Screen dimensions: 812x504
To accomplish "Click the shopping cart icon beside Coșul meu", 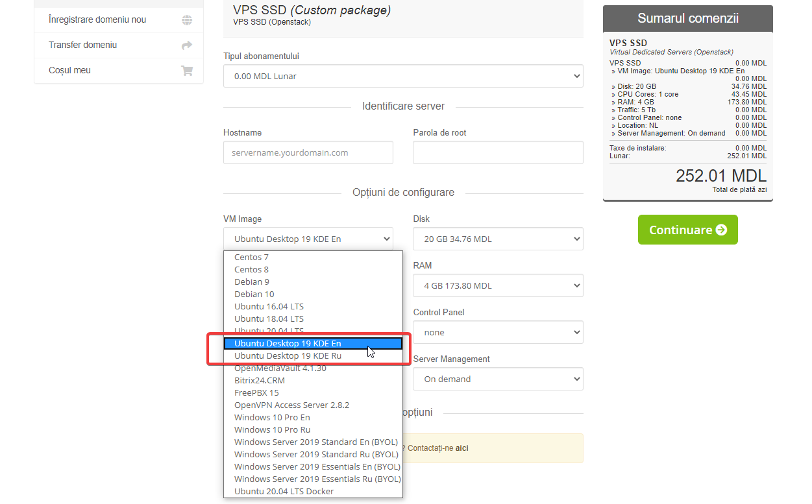I will pos(187,71).
